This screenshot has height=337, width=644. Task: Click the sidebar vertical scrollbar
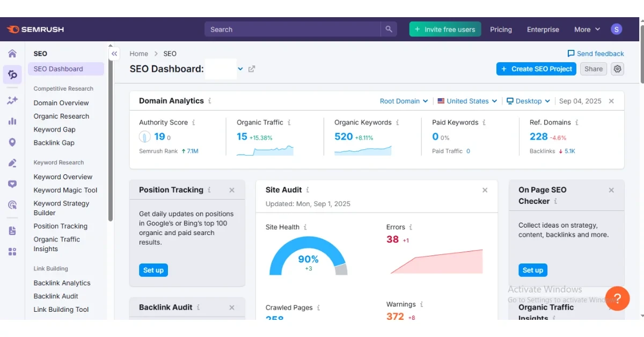click(x=111, y=134)
